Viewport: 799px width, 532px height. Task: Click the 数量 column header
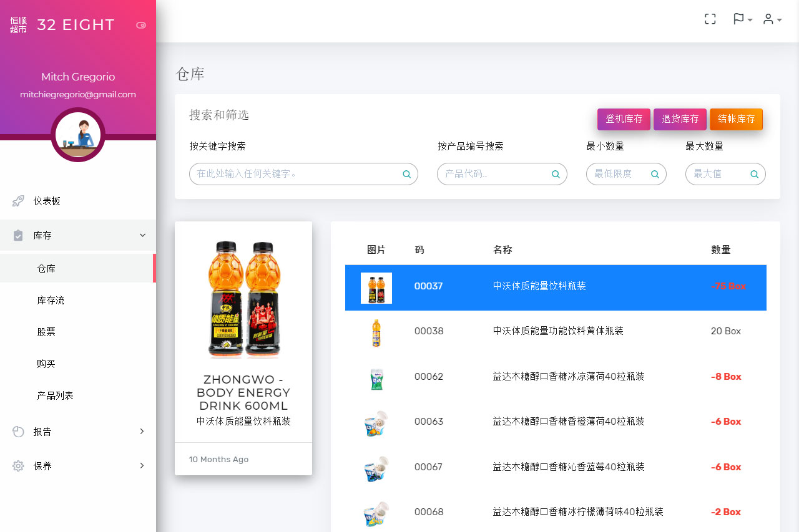[720, 249]
